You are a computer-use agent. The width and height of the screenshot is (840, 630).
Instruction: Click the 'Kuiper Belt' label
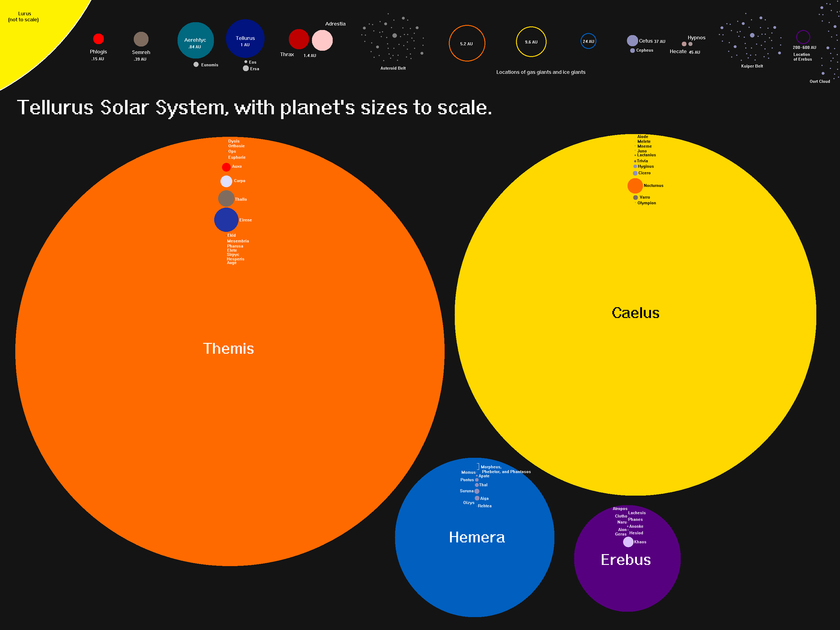(x=752, y=66)
